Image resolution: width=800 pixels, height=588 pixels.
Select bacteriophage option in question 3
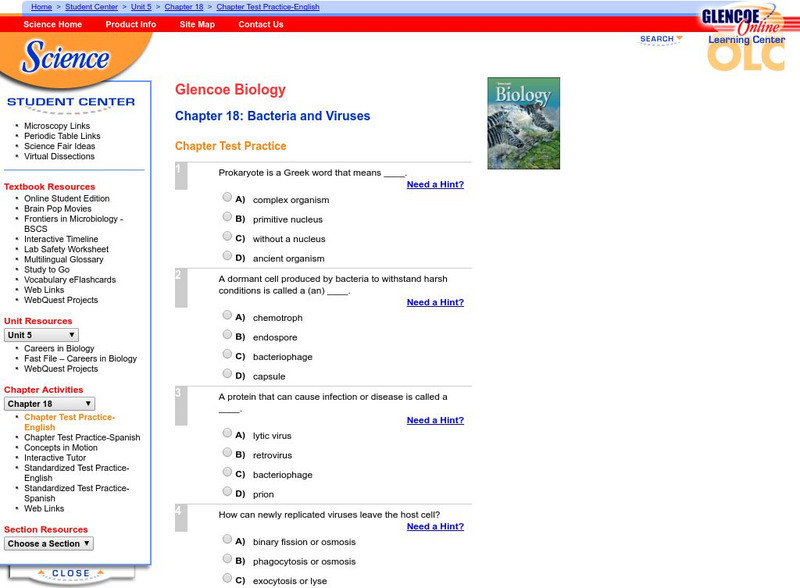pos(227,472)
